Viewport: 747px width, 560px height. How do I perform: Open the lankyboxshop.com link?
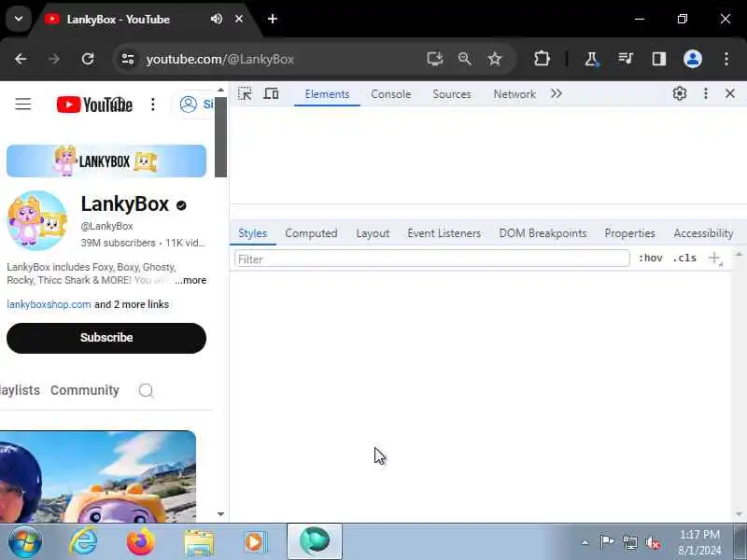(49, 304)
